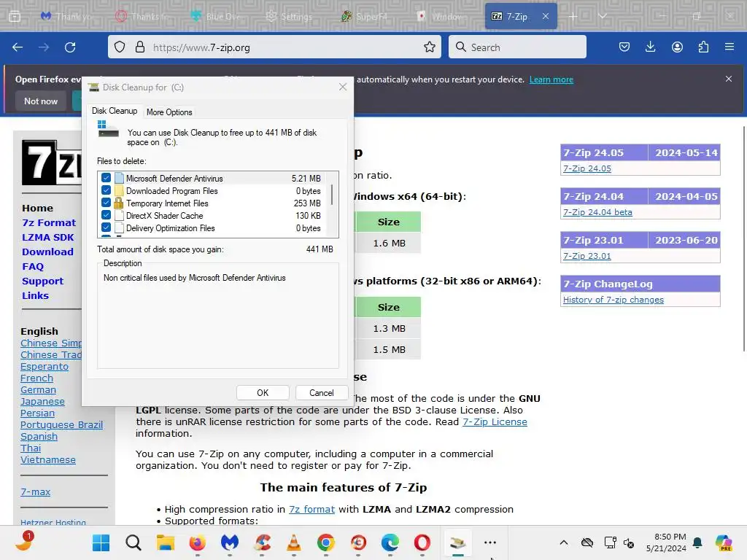The image size is (747, 560).
Task: Open the list all tabs chevron
Action: point(602,17)
